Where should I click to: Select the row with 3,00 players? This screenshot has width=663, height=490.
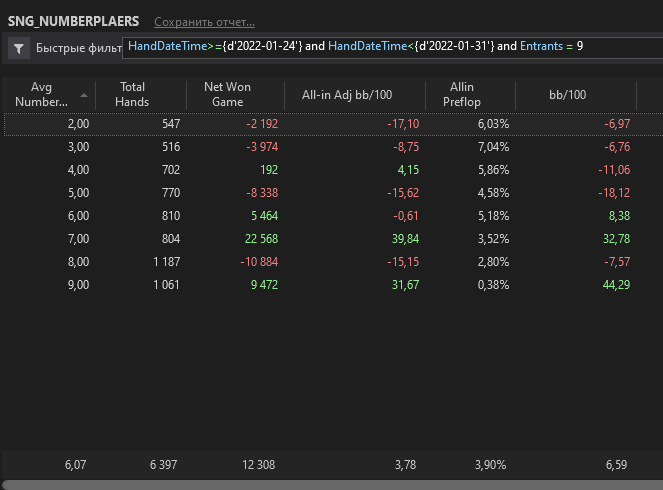[333, 147]
